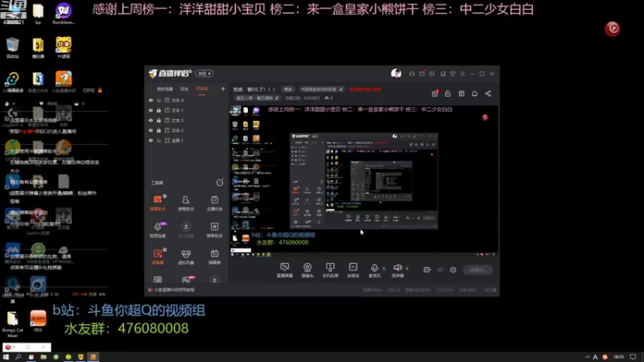Hide the 全屏 1 source layer
The height and width of the screenshot is (362, 644).
[151, 140]
